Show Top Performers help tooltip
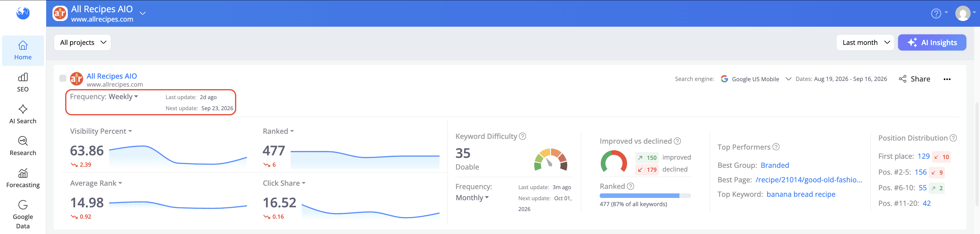This screenshot has height=234, width=980. (x=776, y=147)
